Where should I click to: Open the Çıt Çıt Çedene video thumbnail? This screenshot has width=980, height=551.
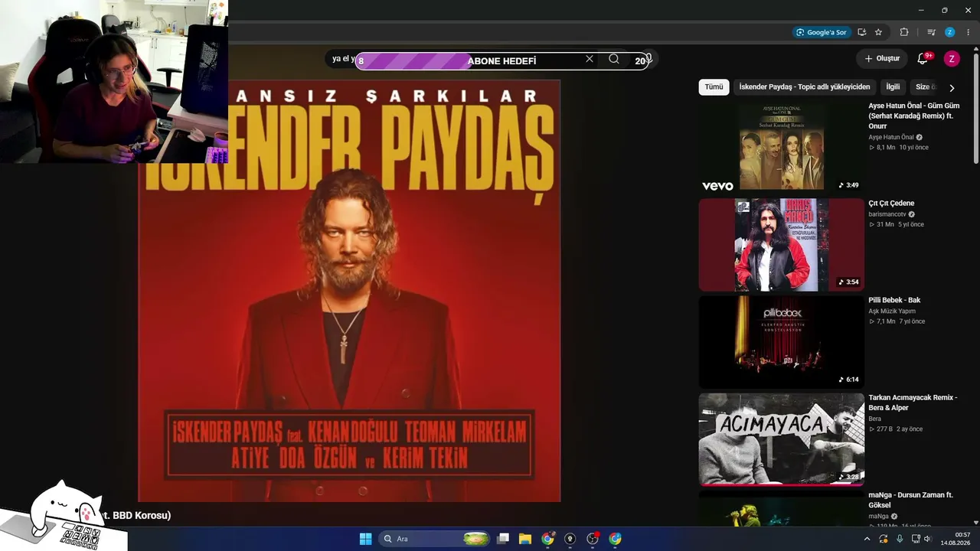(x=781, y=245)
